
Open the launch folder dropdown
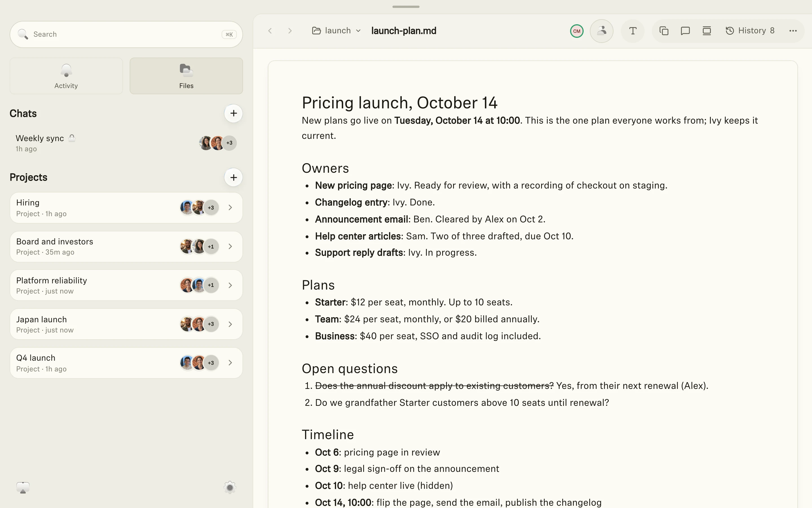(x=337, y=30)
